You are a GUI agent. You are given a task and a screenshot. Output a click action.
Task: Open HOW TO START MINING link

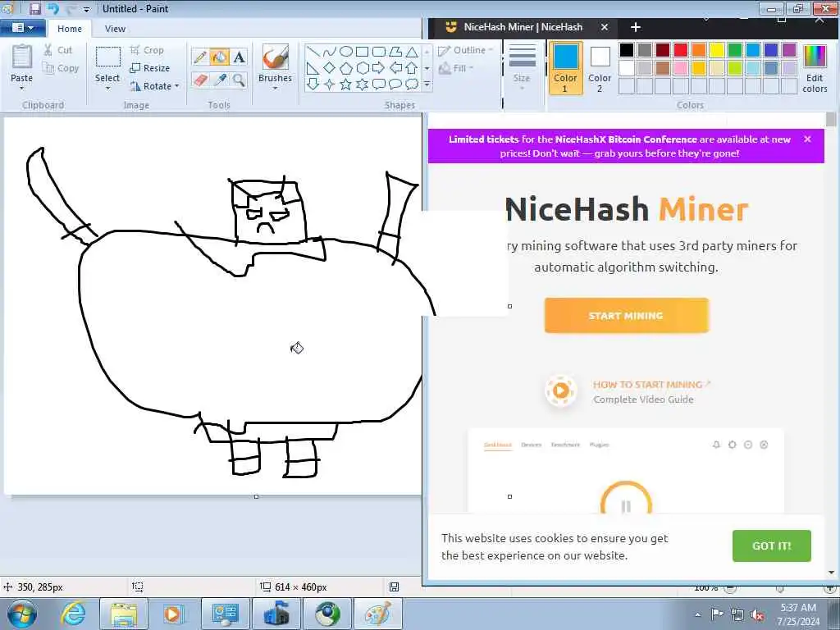[x=651, y=384]
